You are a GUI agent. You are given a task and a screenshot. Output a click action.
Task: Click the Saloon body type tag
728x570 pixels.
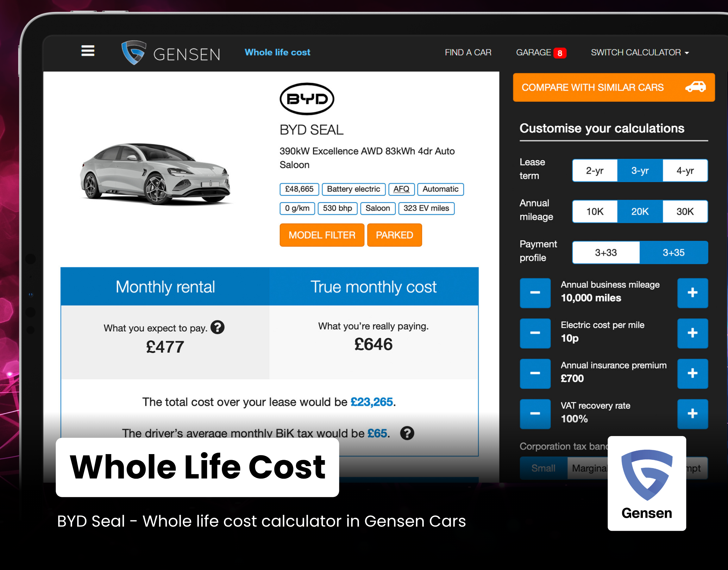pos(378,208)
